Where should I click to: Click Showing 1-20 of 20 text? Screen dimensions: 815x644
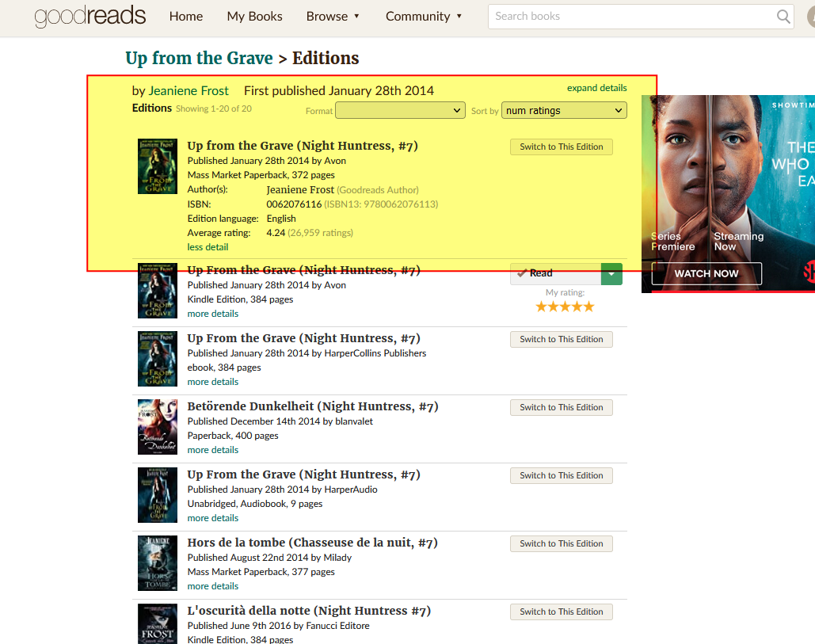(x=214, y=109)
